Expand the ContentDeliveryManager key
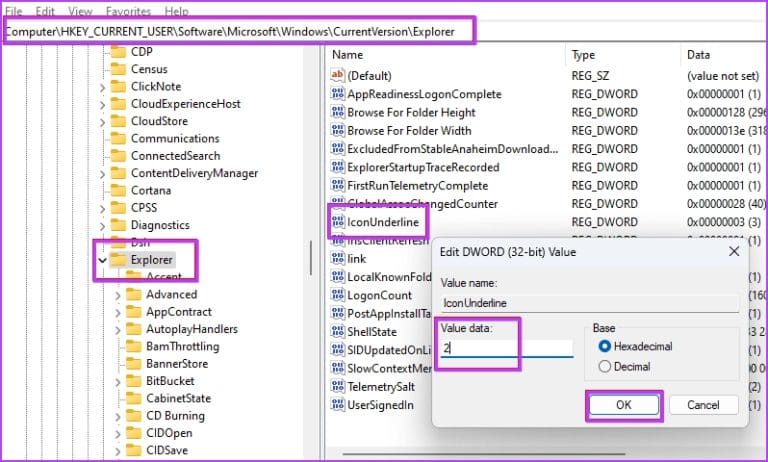 click(102, 174)
